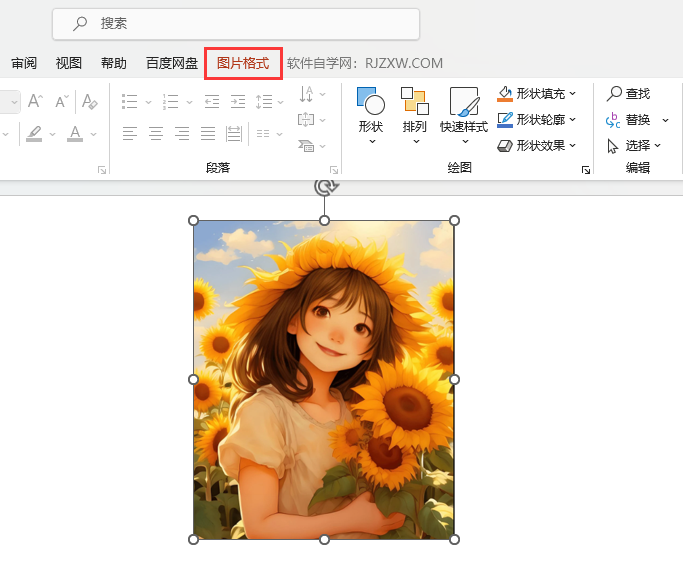Click the 形状填充 paint bucket icon

point(505,94)
